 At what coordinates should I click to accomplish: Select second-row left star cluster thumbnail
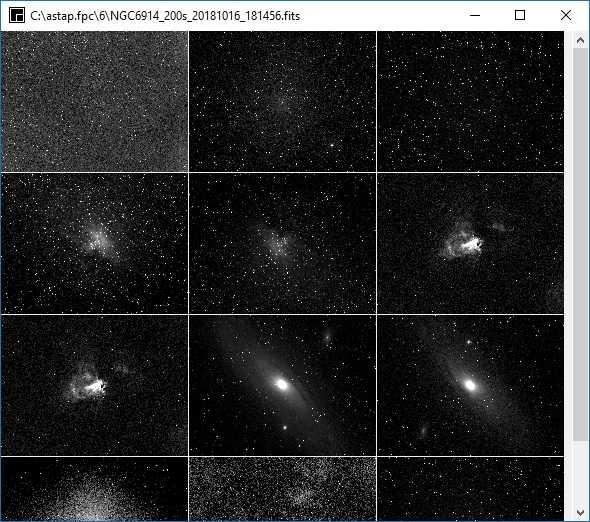coord(94,243)
